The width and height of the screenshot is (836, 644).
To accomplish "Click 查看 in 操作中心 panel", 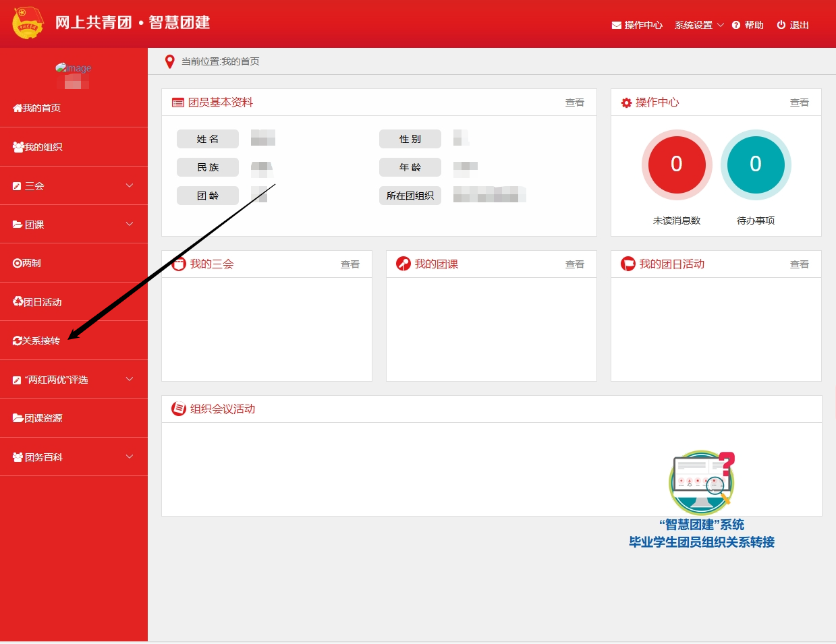I will [x=800, y=103].
